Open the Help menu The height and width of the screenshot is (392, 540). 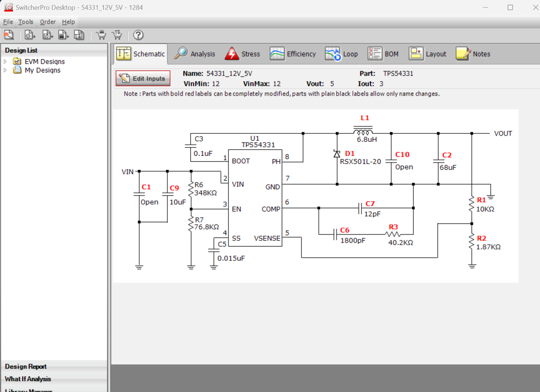click(68, 22)
